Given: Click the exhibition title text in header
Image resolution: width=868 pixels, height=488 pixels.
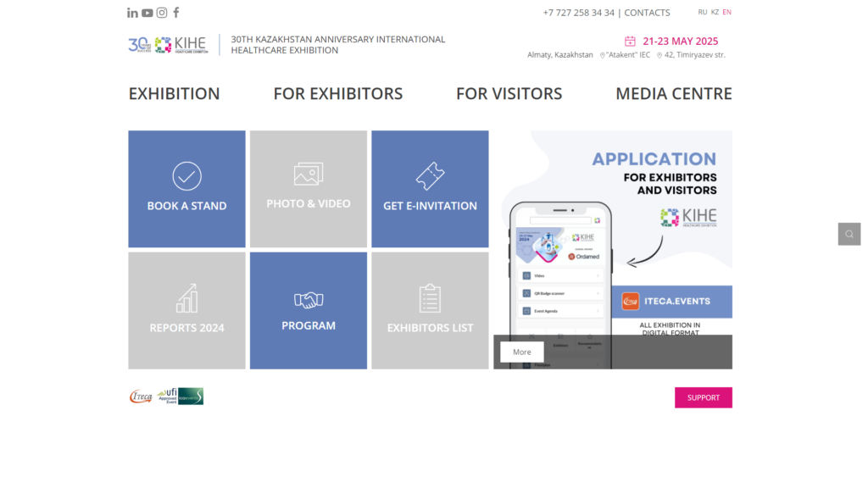Looking at the screenshot, I should (338, 45).
